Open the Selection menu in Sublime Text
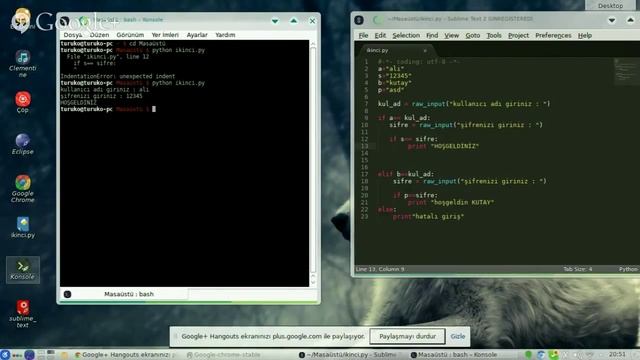Screen dimensions: 640x360 [406, 36]
